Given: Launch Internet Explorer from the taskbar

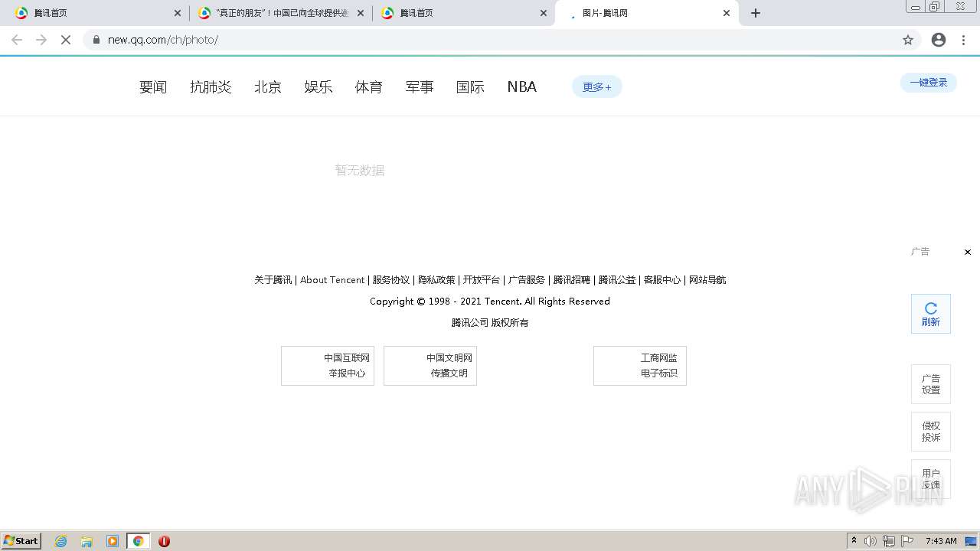Looking at the screenshot, I should click(61, 541).
